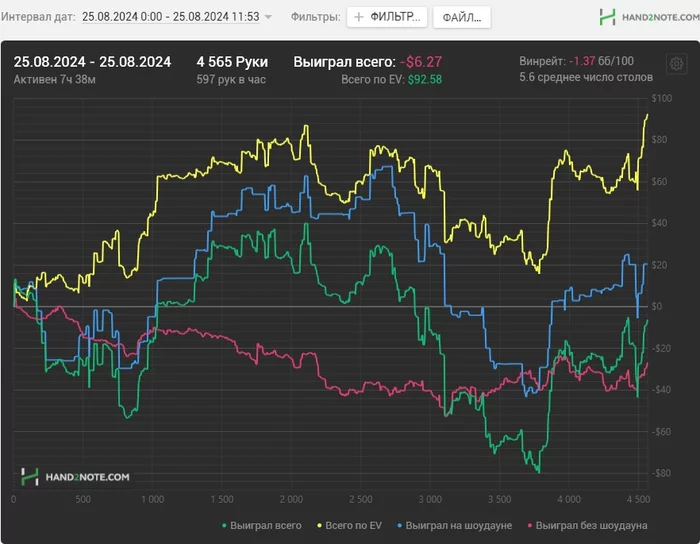
Task: Click the Фильтры label
Action: click(x=316, y=17)
